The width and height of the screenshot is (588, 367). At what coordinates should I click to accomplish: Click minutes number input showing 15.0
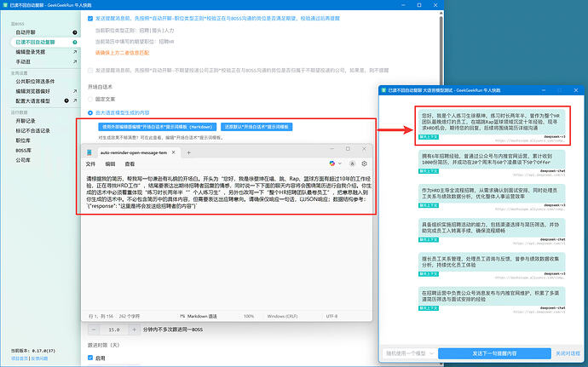(x=114, y=330)
